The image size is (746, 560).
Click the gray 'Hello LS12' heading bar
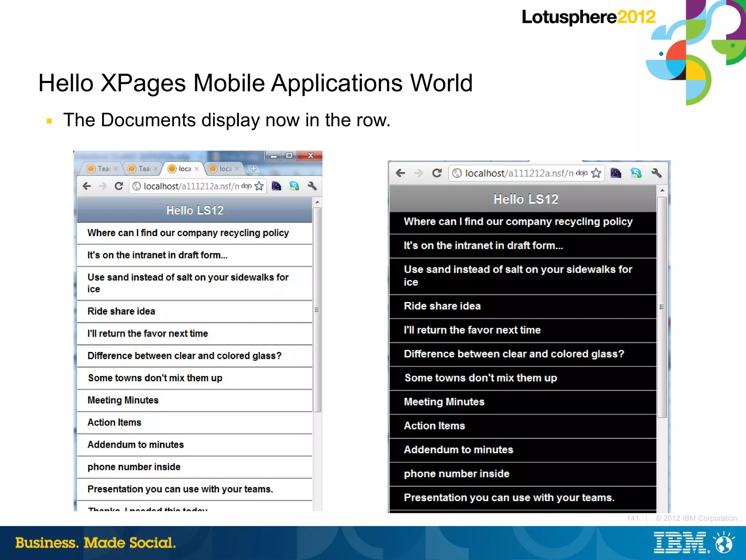tap(523, 199)
